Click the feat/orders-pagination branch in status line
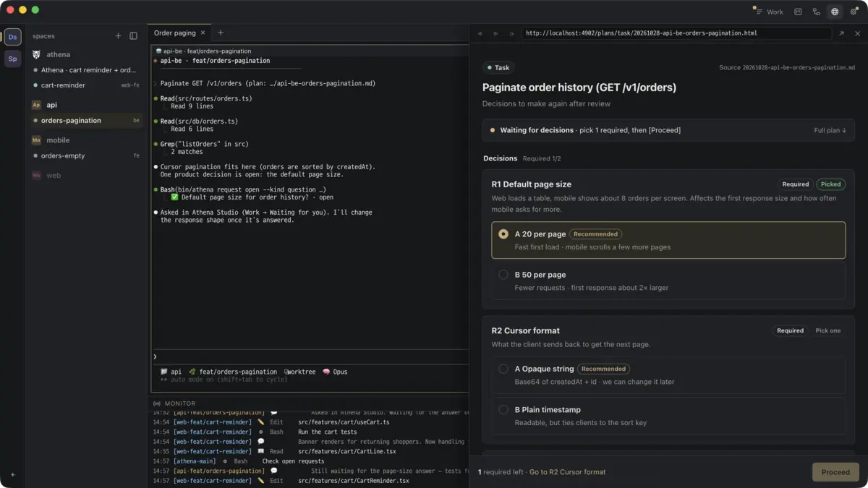The image size is (868, 488). [x=233, y=372]
